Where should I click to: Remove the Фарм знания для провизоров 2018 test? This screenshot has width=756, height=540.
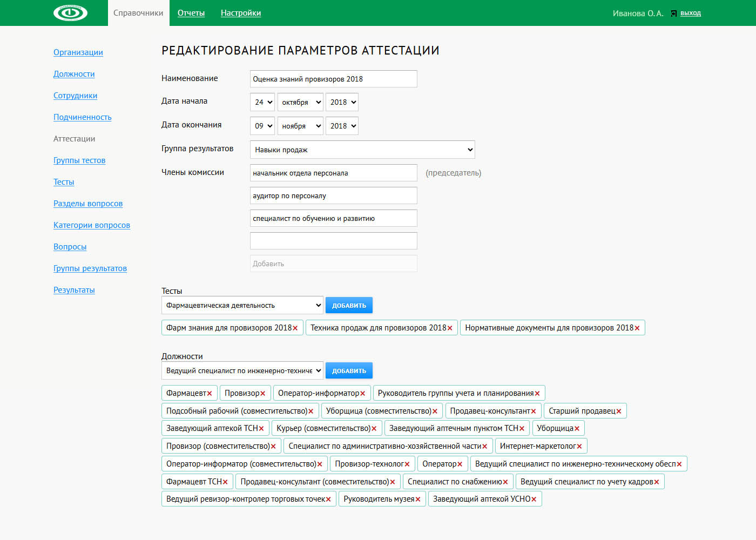tap(295, 328)
